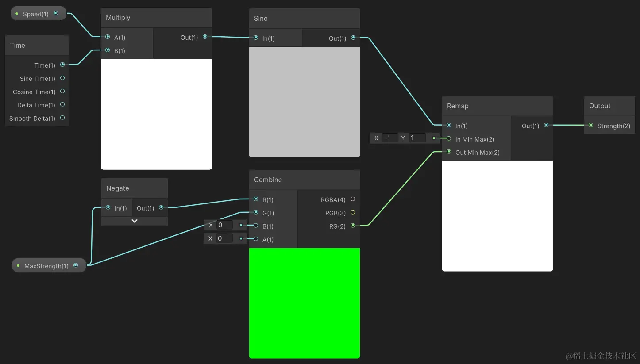Click Combine RG(2) output port
The width and height of the screenshot is (640, 364).
point(353,226)
